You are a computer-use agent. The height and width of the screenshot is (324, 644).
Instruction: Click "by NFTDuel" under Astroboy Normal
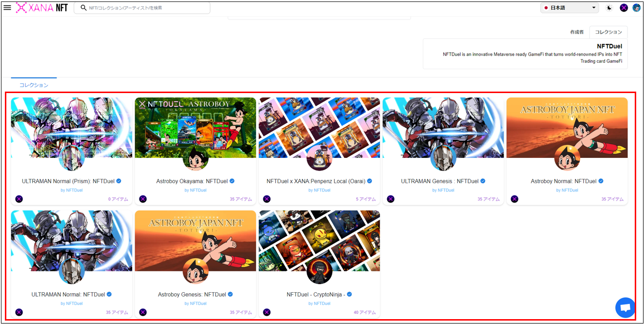coord(567,190)
